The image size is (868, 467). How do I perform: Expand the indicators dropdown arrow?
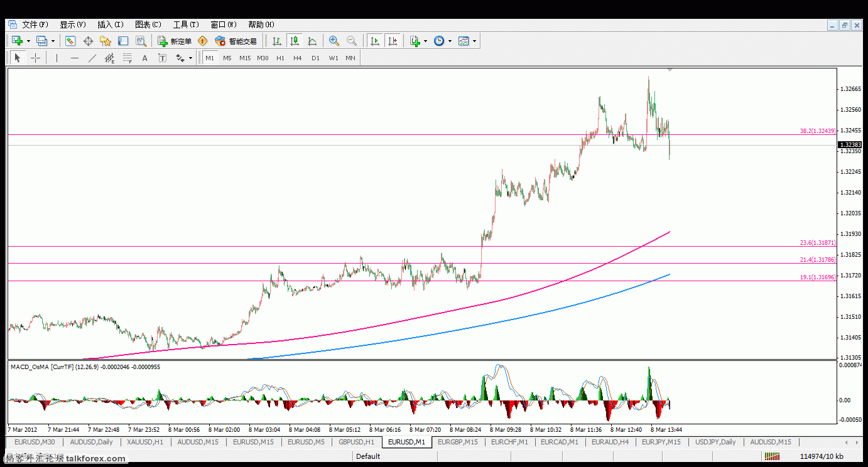425,41
